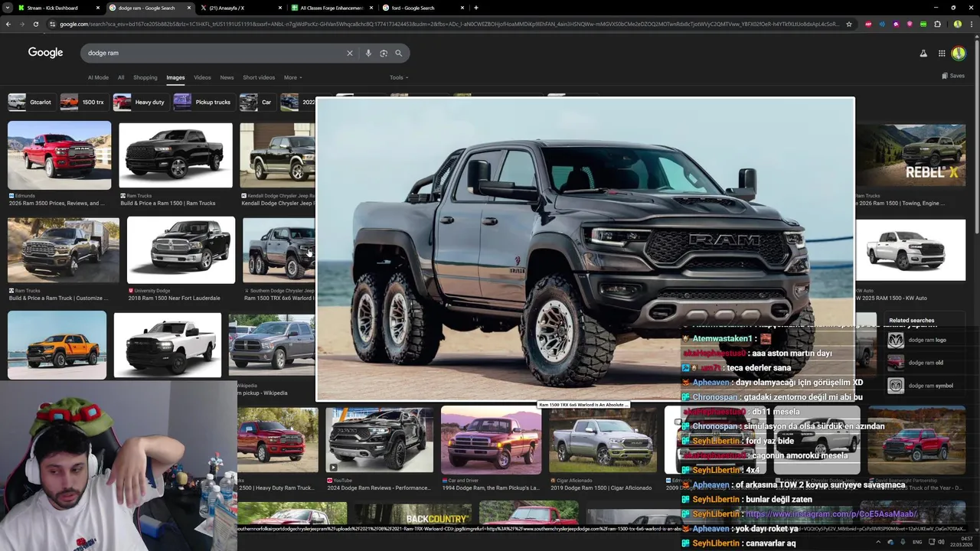
Task: Close the ford - Google Search tab
Action: [x=462, y=8]
